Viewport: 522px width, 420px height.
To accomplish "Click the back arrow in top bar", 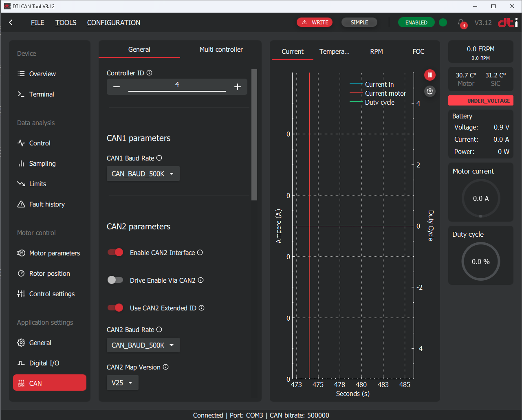I will (x=11, y=22).
